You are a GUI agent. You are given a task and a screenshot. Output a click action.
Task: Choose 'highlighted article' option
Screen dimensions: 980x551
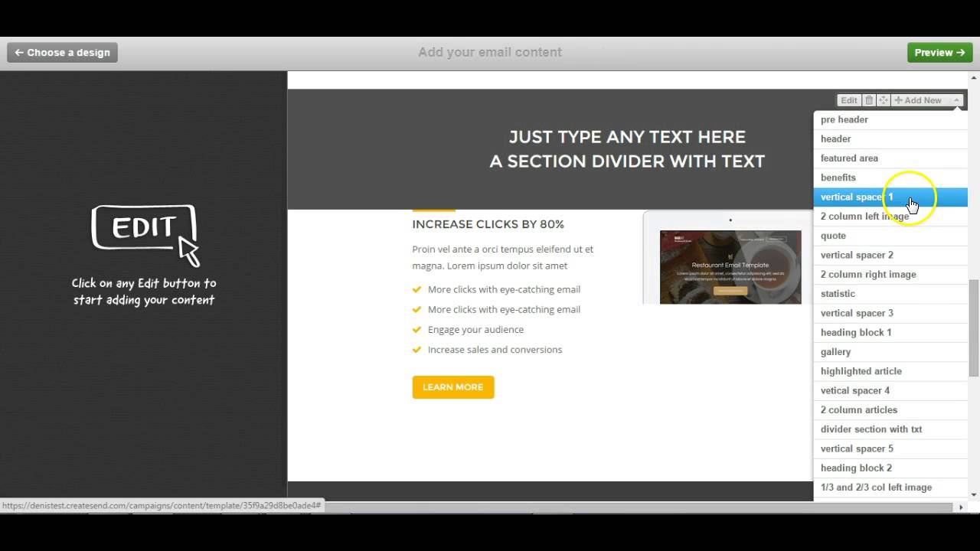[890, 371]
